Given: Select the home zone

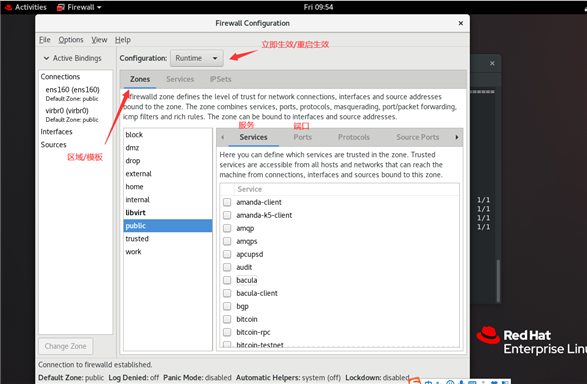Looking at the screenshot, I should (x=168, y=186).
